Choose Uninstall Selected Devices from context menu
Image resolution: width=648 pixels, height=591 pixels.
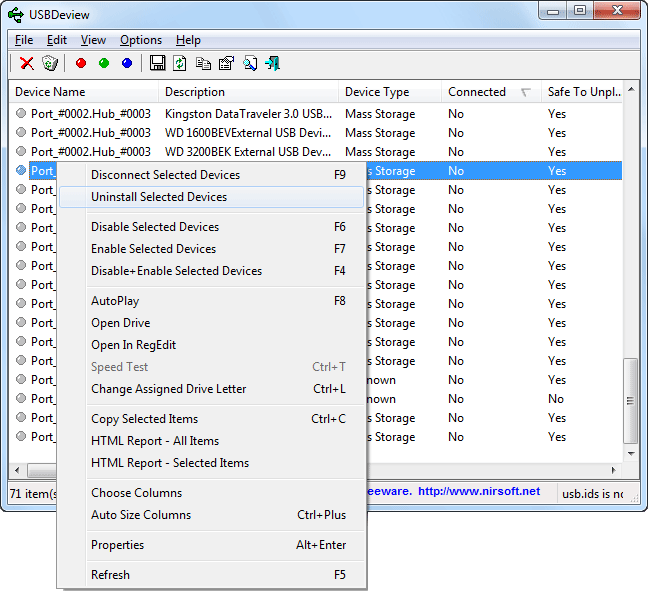click(159, 197)
